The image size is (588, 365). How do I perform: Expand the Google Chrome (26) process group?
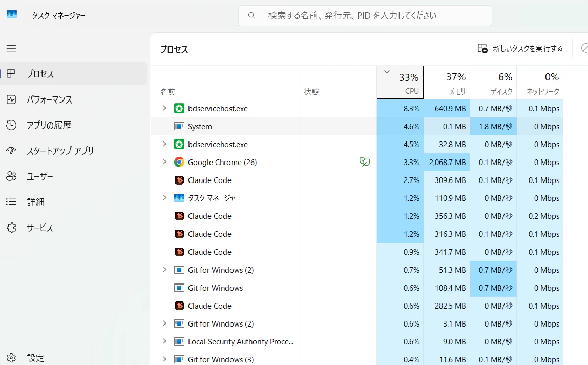pyautogui.click(x=164, y=162)
